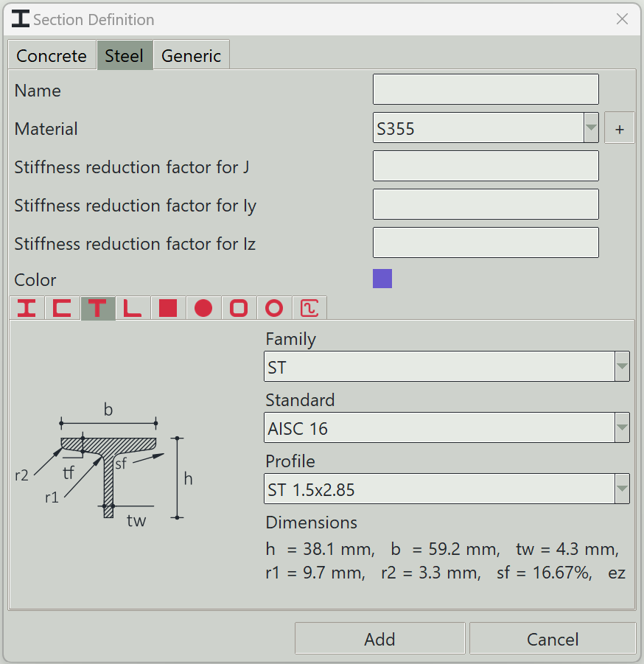Switch to the Steel tab

[x=125, y=55]
